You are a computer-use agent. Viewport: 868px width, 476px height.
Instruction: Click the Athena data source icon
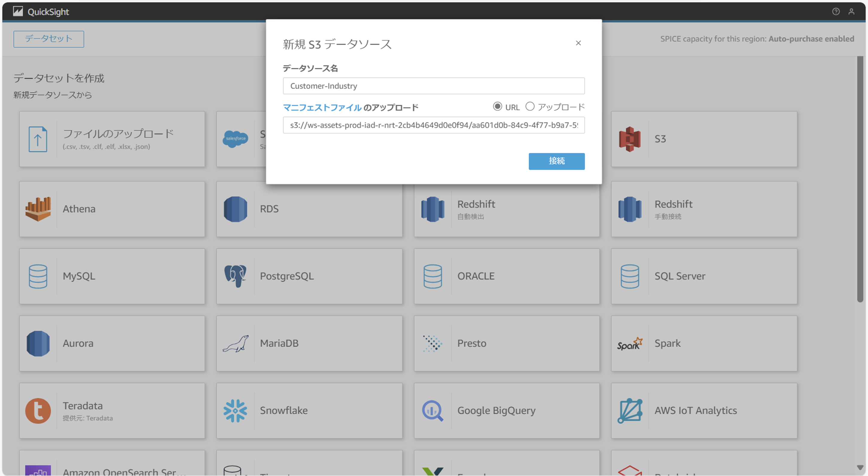[x=38, y=209]
